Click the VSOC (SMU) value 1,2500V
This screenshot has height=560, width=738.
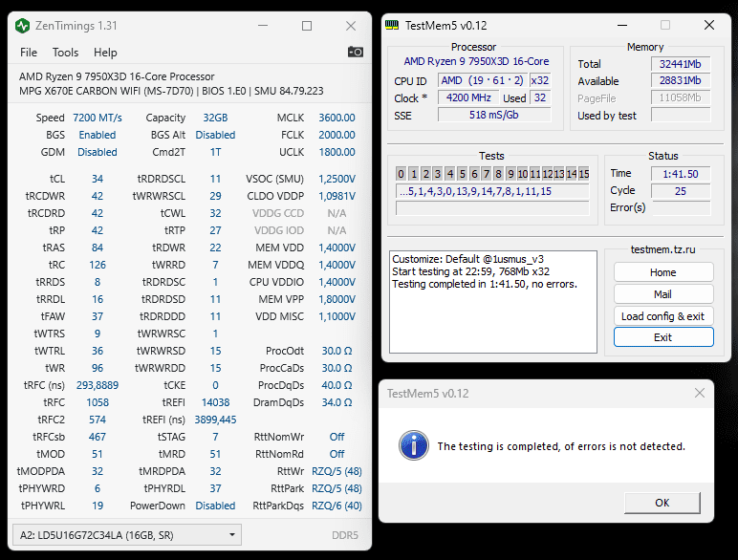tap(336, 179)
